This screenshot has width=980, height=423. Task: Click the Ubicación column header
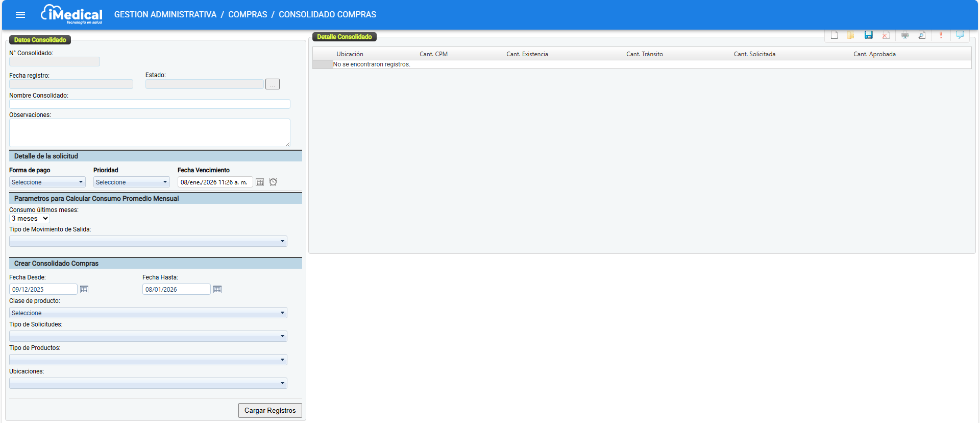tap(350, 54)
